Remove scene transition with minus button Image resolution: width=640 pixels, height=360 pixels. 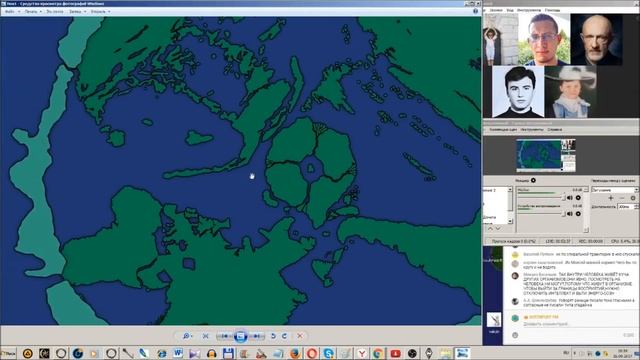[x=622, y=198]
